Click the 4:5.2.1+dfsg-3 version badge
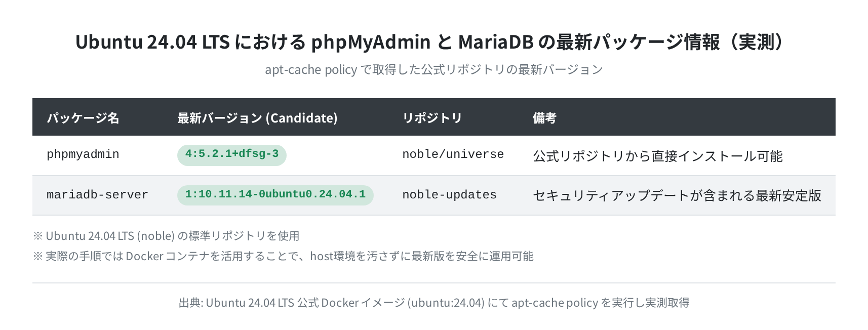This screenshot has width=868, height=330. (232, 155)
